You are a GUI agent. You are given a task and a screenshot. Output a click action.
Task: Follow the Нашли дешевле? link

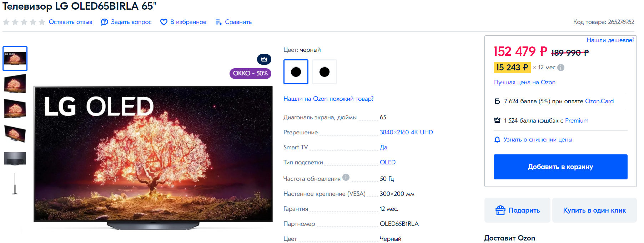coord(610,40)
